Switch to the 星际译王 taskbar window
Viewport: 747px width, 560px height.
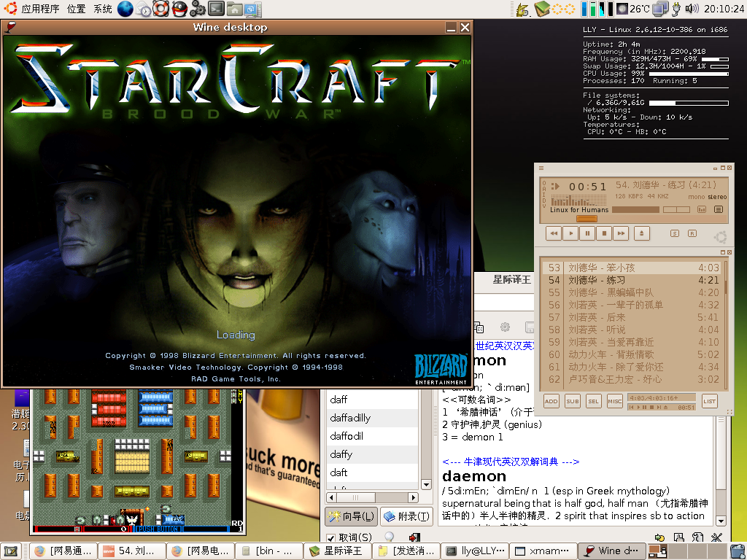click(338, 551)
